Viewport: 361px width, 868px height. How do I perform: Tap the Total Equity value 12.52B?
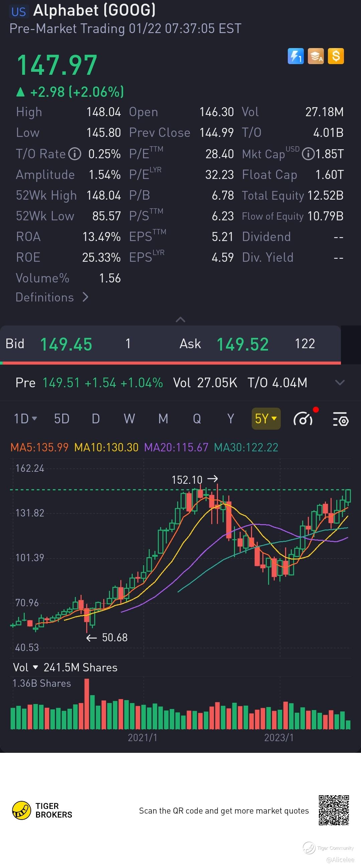(x=326, y=195)
